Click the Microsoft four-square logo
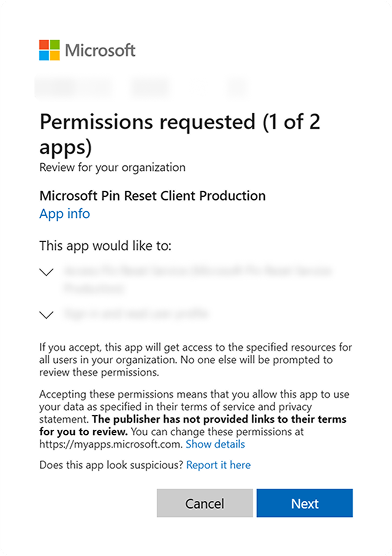 [49, 51]
